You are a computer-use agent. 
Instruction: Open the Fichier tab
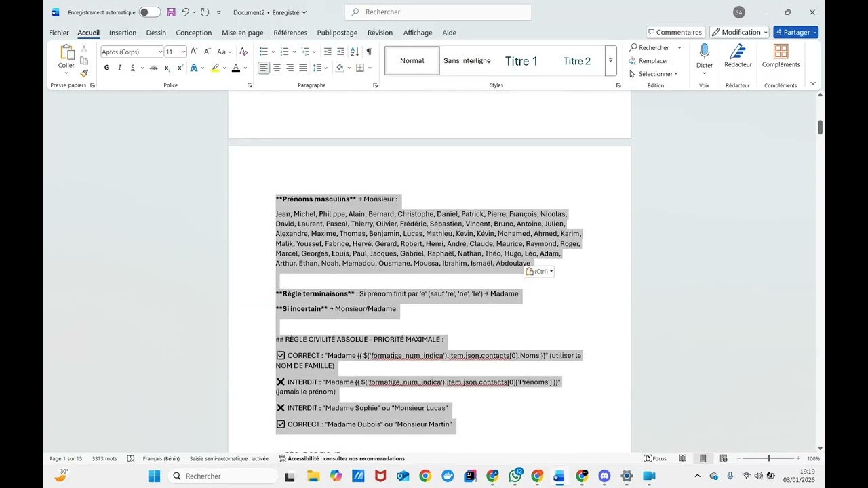click(x=59, y=33)
